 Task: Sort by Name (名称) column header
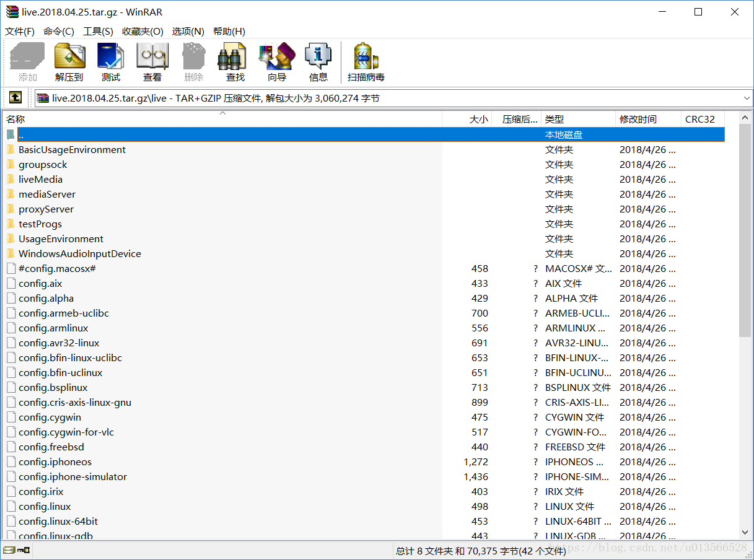click(222, 120)
